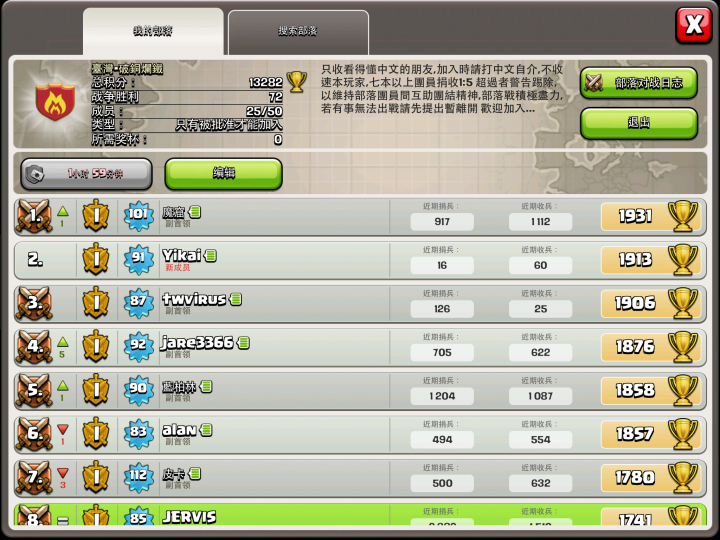Click the level 112 star badge
The image size is (720, 540).
[138, 478]
